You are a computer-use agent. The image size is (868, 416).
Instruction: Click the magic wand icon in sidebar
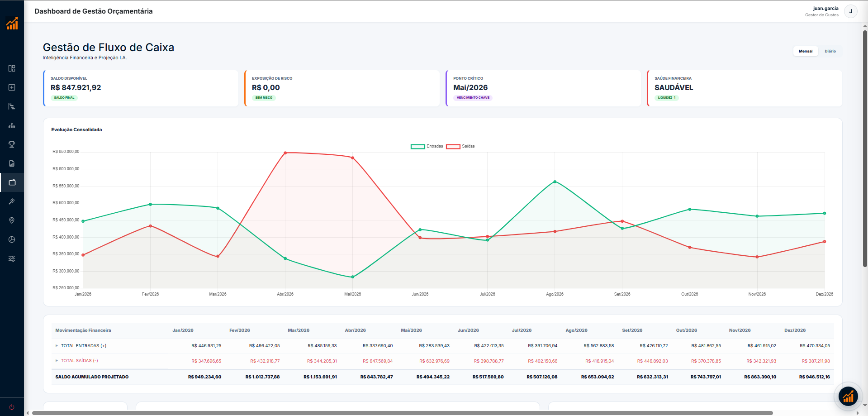coord(12,201)
